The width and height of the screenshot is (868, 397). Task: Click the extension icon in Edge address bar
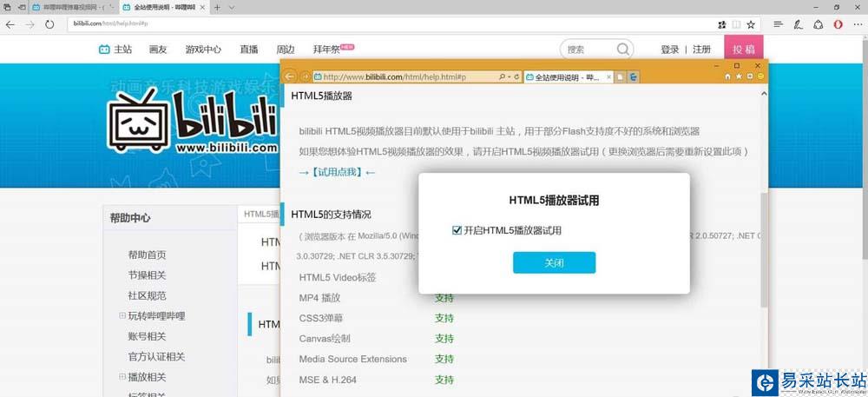[x=721, y=24]
